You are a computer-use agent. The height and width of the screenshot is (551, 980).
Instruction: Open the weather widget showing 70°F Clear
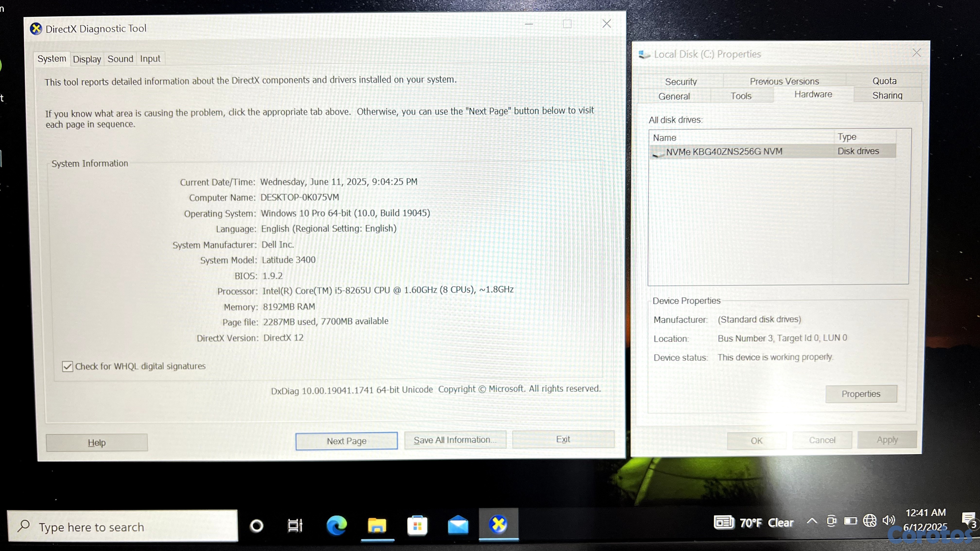click(753, 523)
